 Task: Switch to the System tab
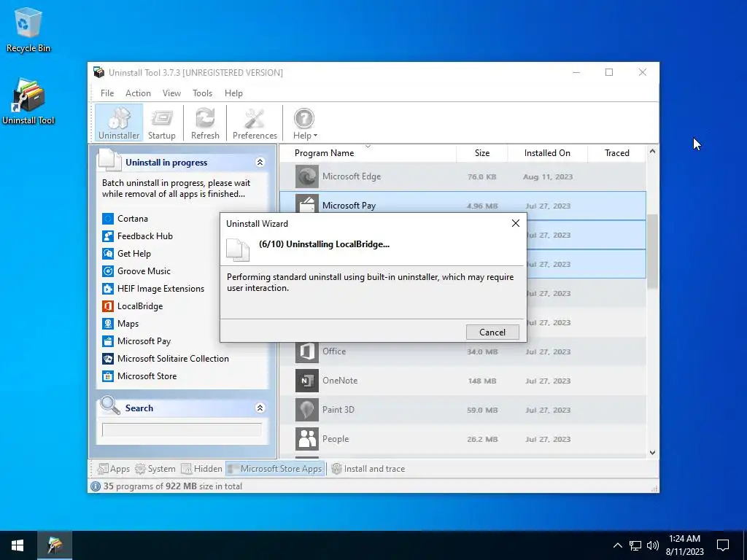point(155,469)
